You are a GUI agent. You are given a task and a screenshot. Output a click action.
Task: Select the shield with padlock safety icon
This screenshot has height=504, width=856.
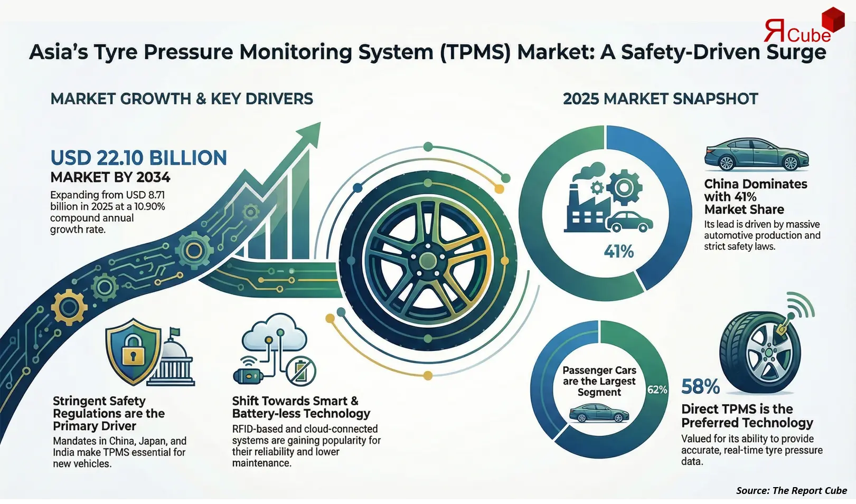[134, 353]
